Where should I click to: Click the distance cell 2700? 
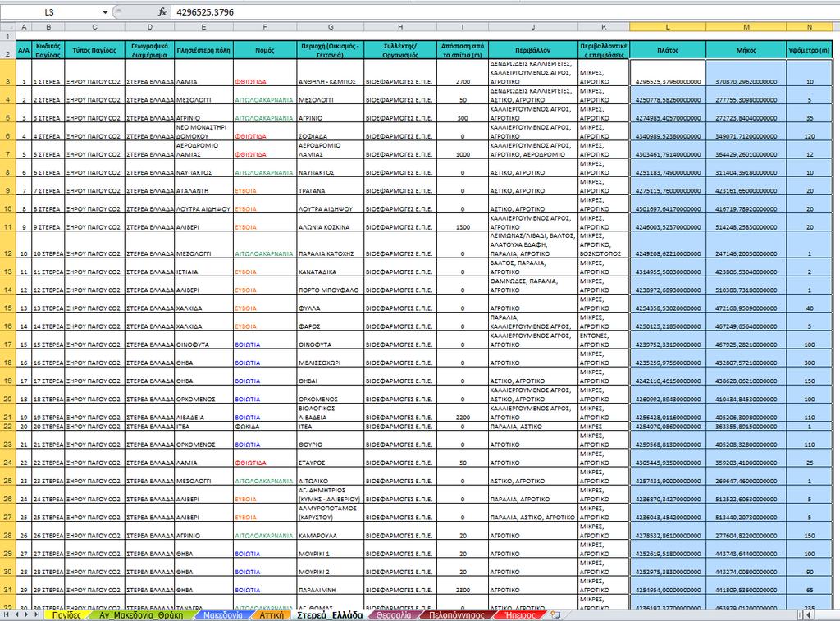[463, 73]
